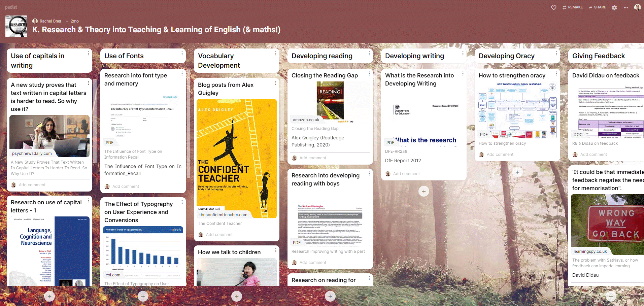Open psychnewsdaily.com article image
644x306 pixels.
[x=49, y=136]
